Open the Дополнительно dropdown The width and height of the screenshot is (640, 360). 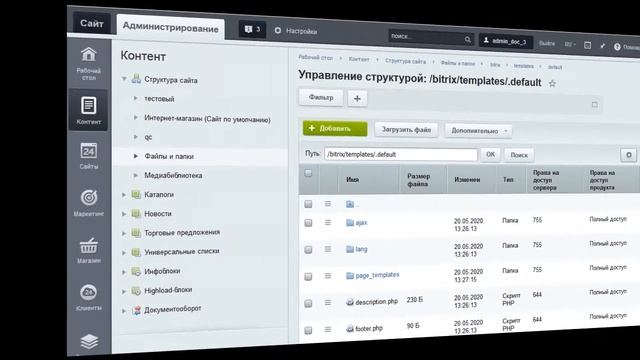coord(478,131)
